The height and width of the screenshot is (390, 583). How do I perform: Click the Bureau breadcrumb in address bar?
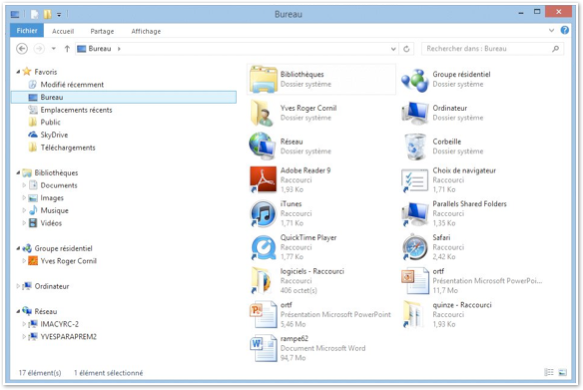pyautogui.click(x=99, y=49)
